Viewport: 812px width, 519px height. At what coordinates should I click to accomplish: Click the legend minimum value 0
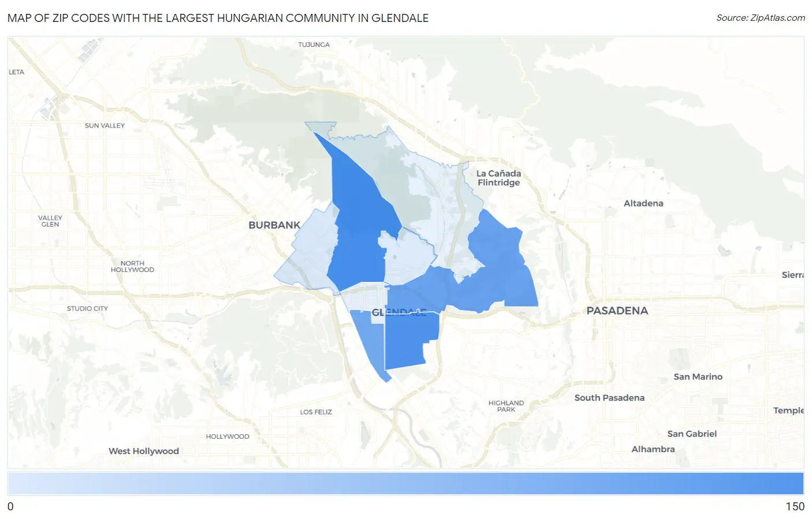(10, 506)
